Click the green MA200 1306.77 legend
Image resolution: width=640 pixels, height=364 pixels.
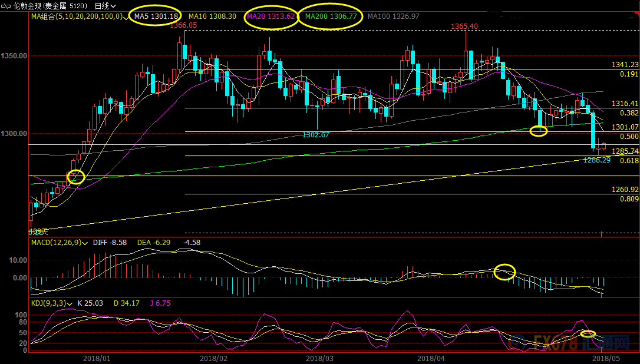(x=331, y=16)
